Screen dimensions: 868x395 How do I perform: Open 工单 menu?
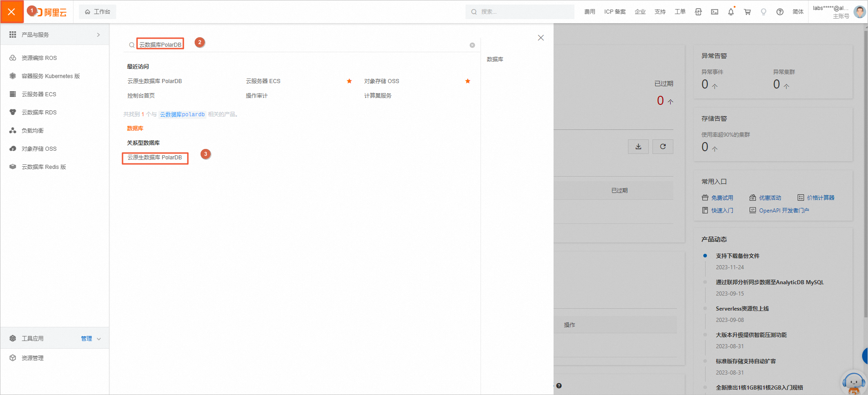680,12
